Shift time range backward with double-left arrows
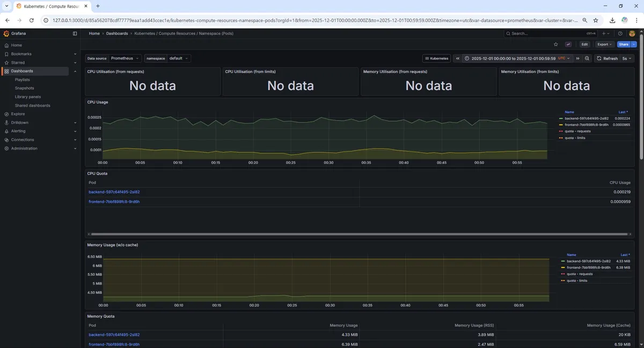644x348 pixels. (457, 58)
